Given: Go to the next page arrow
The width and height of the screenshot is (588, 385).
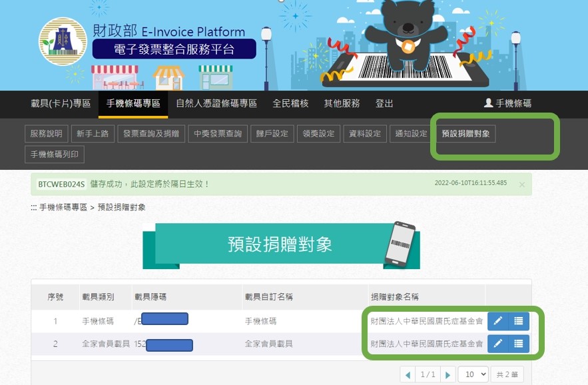Looking at the screenshot, I should pyautogui.click(x=447, y=374).
